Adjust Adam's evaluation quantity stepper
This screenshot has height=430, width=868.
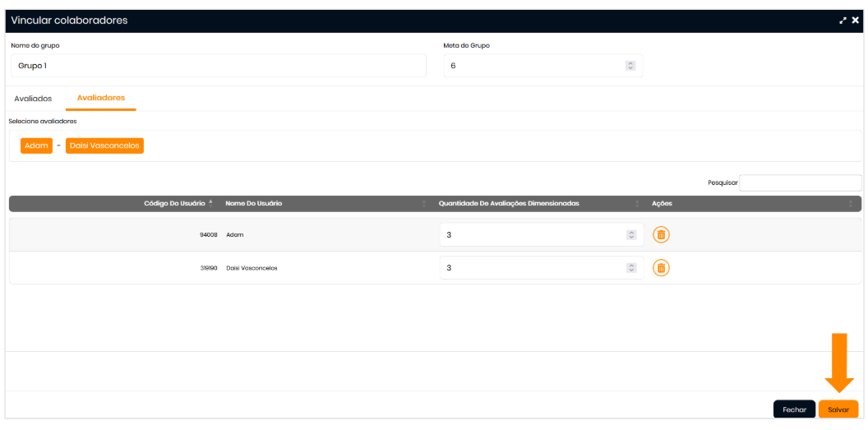pos(631,235)
